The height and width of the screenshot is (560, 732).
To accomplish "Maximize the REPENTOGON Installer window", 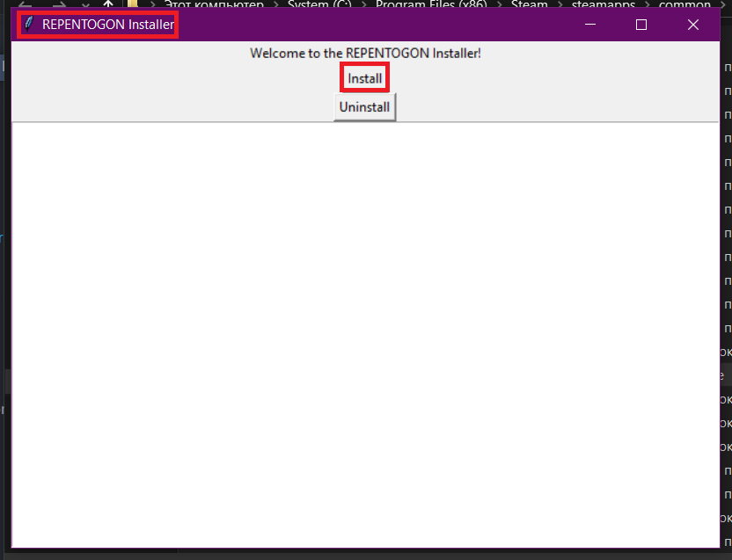I will pyautogui.click(x=641, y=25).
